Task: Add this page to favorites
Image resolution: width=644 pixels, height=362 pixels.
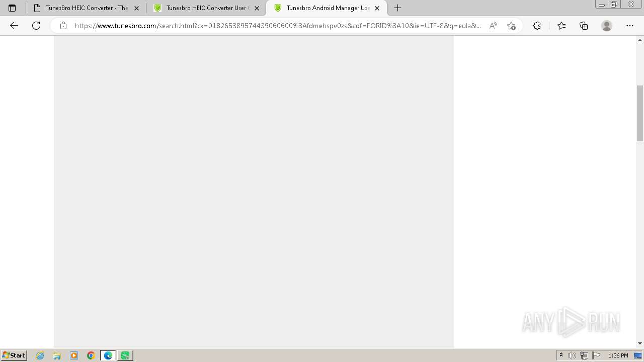Action: tap(511, 26)
